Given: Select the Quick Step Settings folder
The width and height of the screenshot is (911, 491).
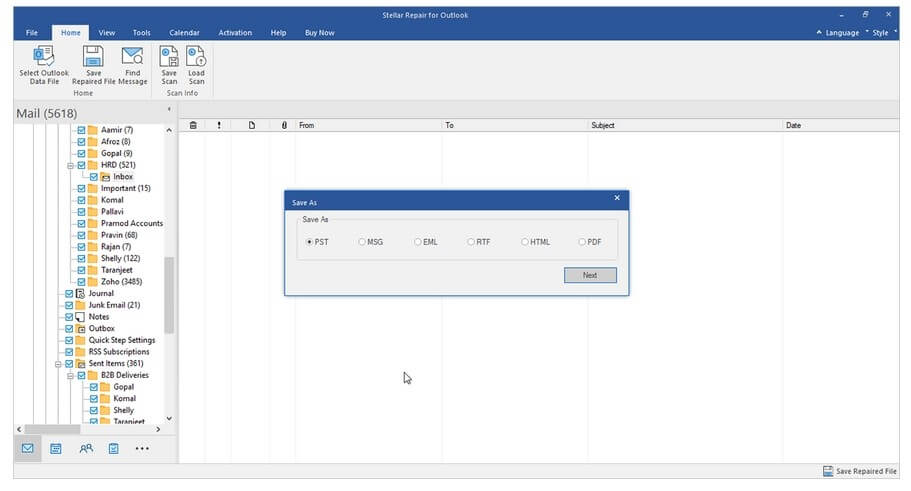Looking at the screenshot, I should (x=121, y=340).
